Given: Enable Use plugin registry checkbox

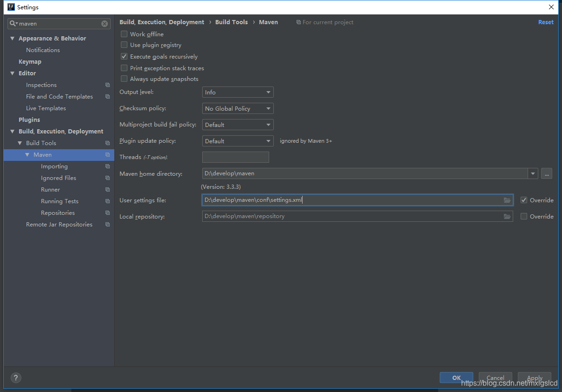Looking at the screenshot, I should tap(124, 45).
